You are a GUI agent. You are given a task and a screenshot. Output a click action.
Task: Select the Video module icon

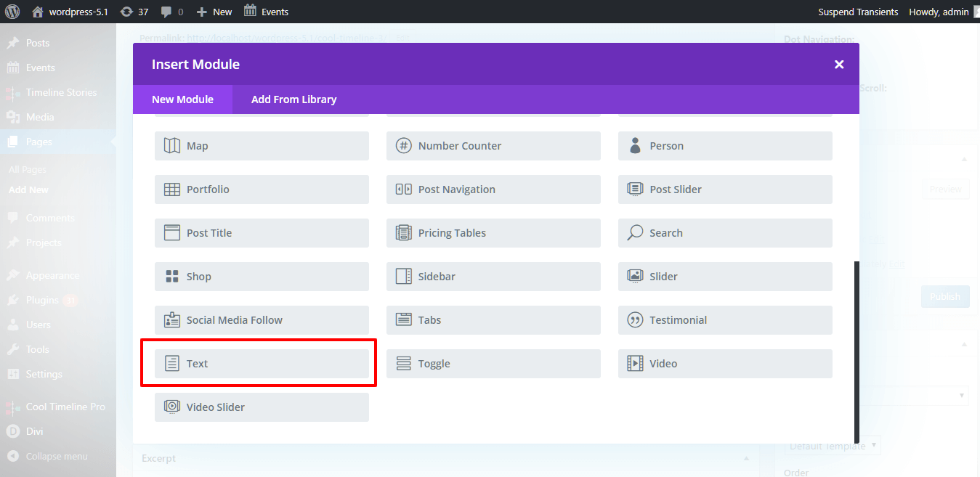tap(635, 364)
